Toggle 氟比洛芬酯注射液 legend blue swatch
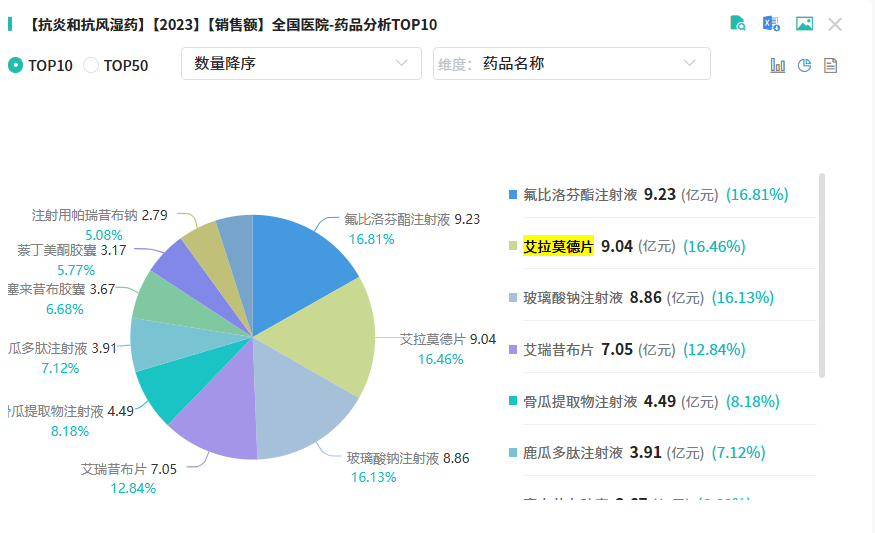 [513, 195]
